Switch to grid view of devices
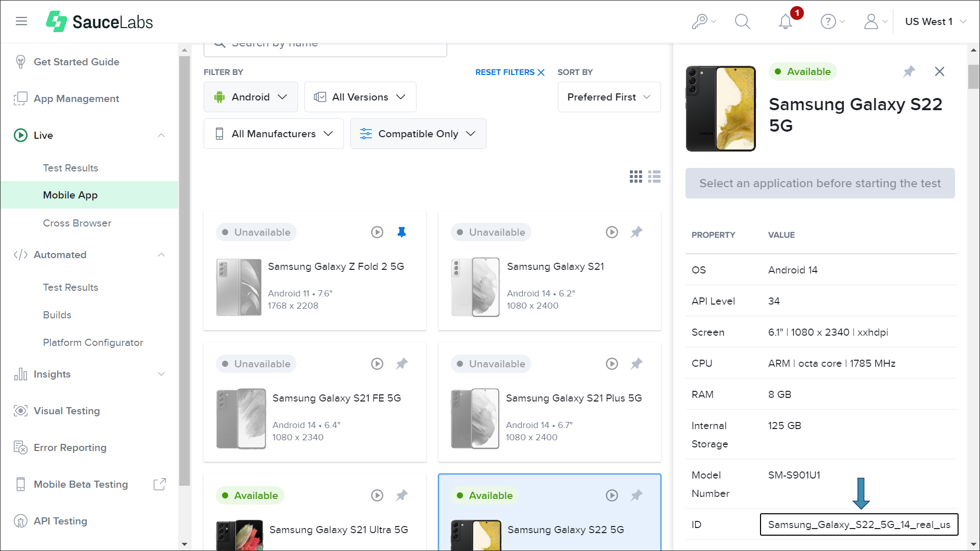The width and height of the screenshot is (980, 551). [x=636, y=177]
